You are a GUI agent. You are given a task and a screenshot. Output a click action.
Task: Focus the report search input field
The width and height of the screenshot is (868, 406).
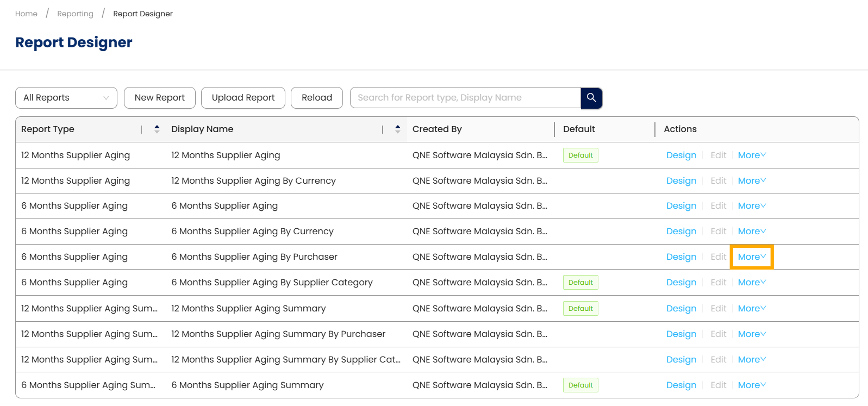tap(465, 98)
